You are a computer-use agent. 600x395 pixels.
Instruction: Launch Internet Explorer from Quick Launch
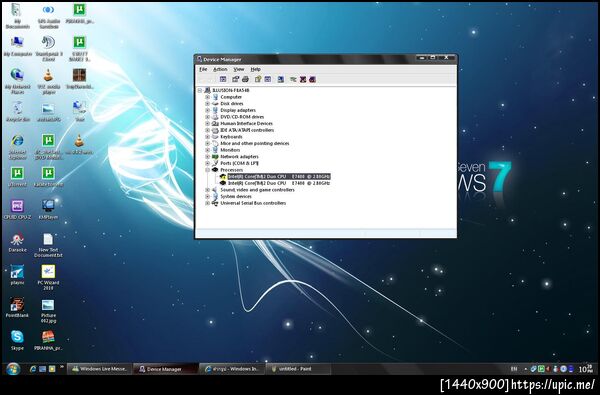pyautogui.click(x=33, y=369)
